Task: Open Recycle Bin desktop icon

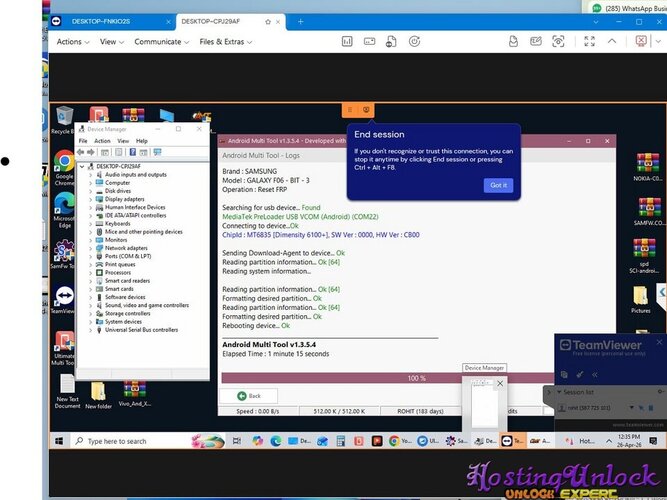Action: click(64, 120)
